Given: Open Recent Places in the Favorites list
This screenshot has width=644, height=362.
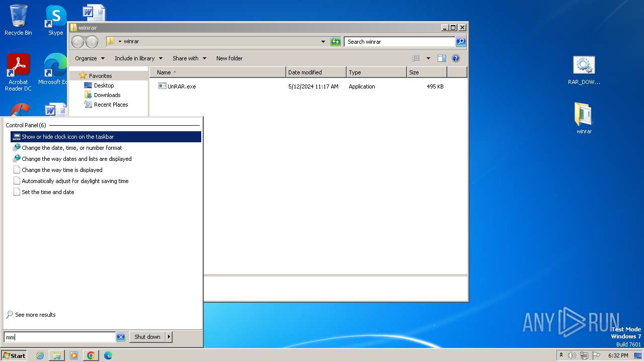Looking at the screenshot, I should [111, 105].
